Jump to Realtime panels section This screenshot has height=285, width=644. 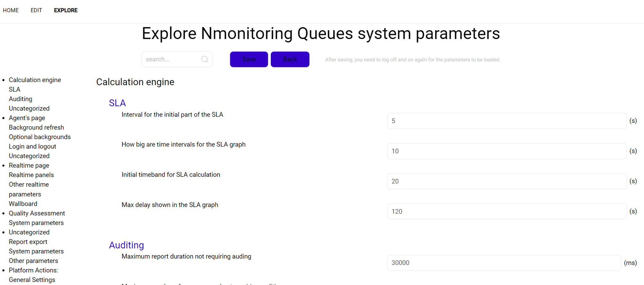click(31, 175)
